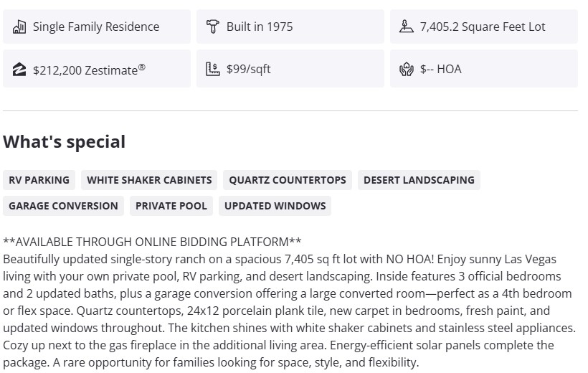588x373 pixels.
Task: Click the lot size icon
Action: pos(407,27)
